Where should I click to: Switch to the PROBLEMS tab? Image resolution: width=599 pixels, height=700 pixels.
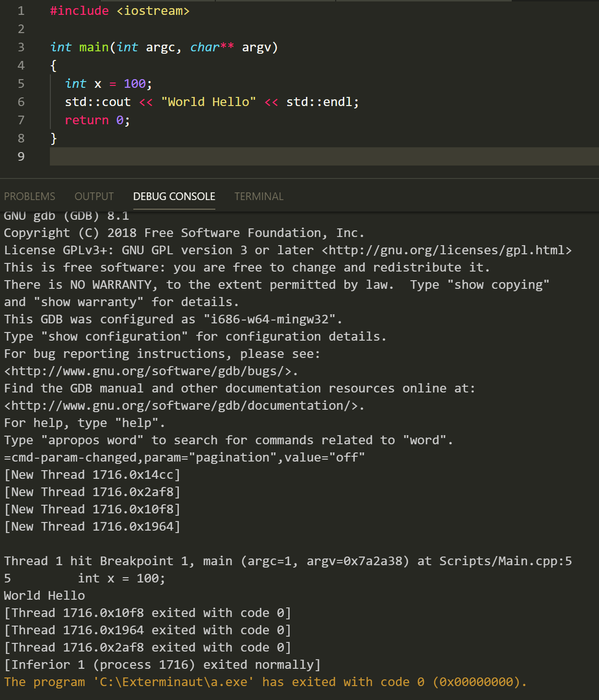coord(29,196)
